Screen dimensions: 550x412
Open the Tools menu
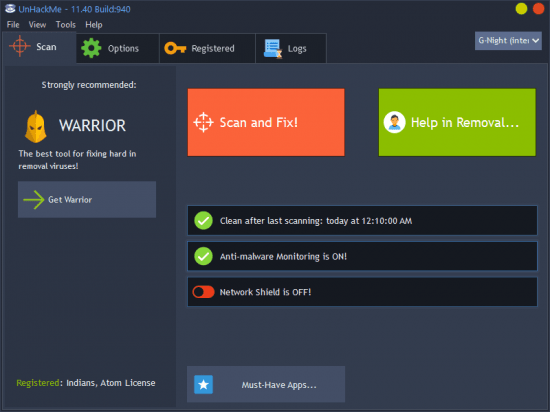[x=66, y=25]
